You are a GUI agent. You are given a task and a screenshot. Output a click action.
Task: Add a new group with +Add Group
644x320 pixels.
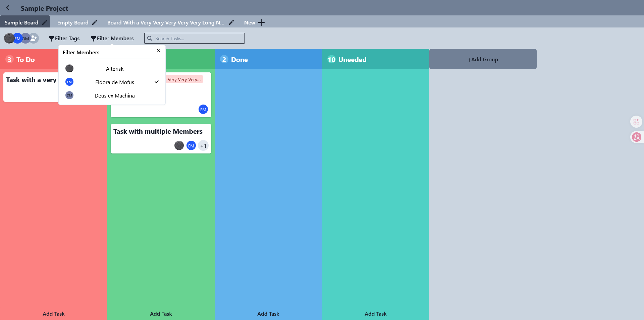(x=483, y=59)
